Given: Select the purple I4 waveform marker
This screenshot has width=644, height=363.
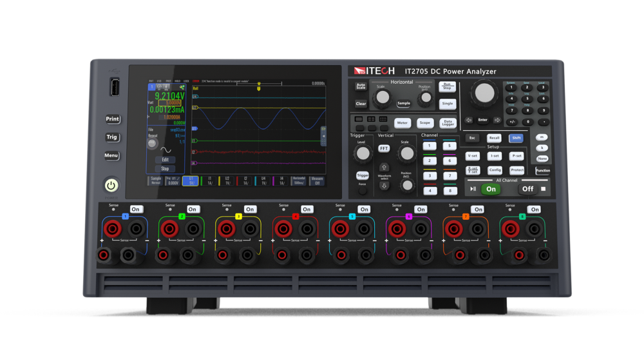Looking at the screenshot, I should point(194,163).
